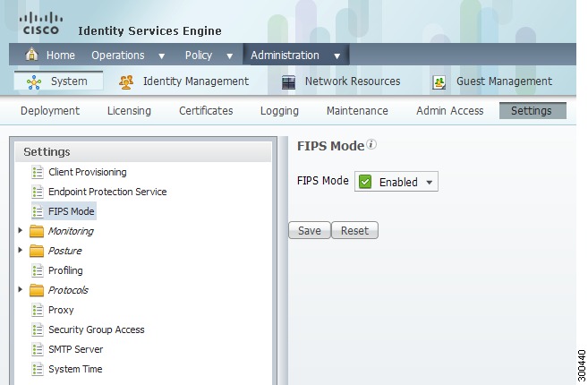Viewport: 588px width, 385px height.
Task: Click the System Time list icon
Action: click(x=38, y=369)
